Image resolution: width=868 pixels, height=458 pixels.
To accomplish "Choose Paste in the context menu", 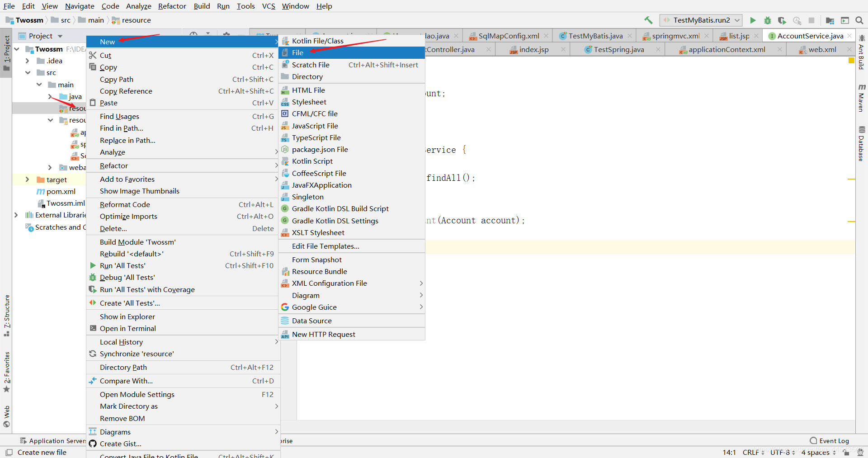I will tap(183, 103).
